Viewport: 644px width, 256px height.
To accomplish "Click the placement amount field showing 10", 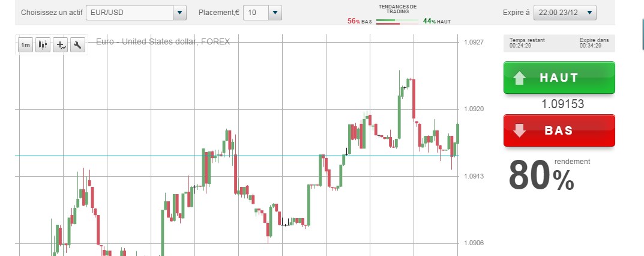I will (x=256, y=13).
